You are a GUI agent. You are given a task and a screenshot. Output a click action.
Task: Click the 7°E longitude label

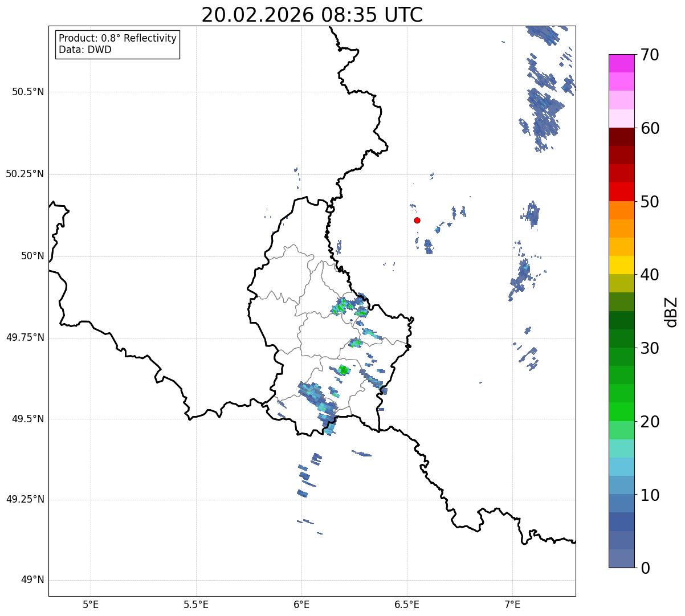(512, 604)
